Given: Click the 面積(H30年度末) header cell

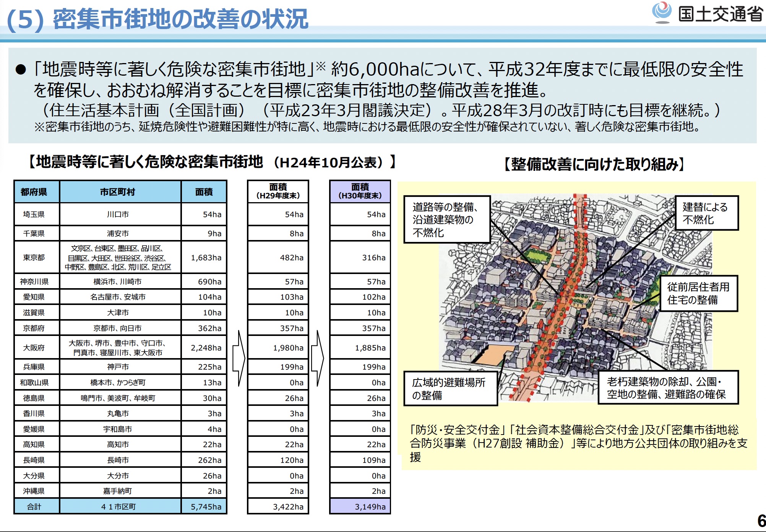Looking at the screenshot, I should 360,191.
